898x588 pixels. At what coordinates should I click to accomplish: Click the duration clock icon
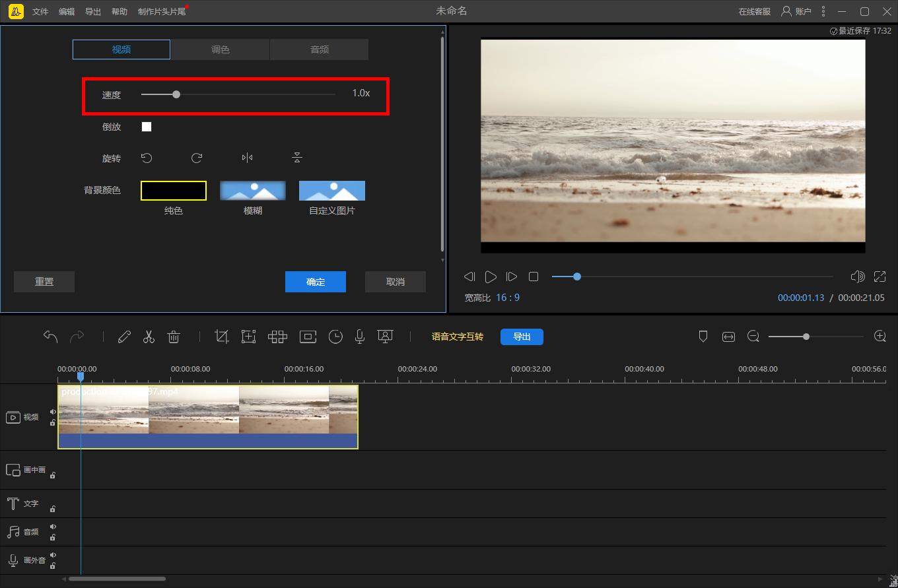coord(335,337)
